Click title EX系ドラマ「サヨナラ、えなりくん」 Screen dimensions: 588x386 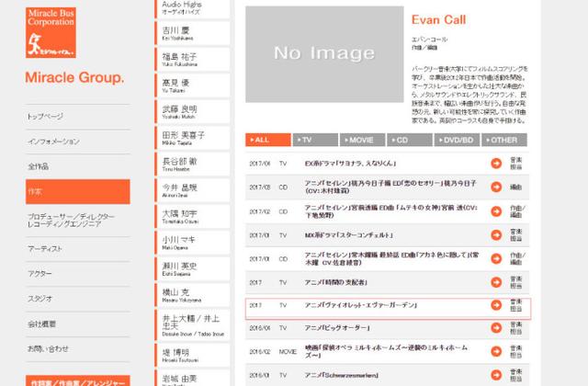click(350, 164)
